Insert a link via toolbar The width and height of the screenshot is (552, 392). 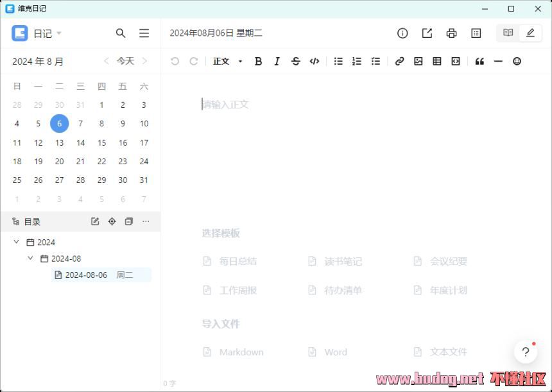pos(399,62)
